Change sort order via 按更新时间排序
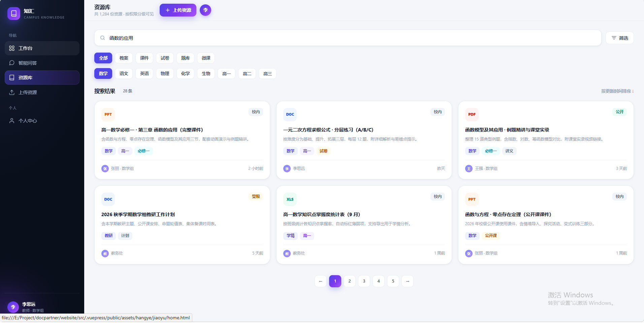 [x=617, y=91]
